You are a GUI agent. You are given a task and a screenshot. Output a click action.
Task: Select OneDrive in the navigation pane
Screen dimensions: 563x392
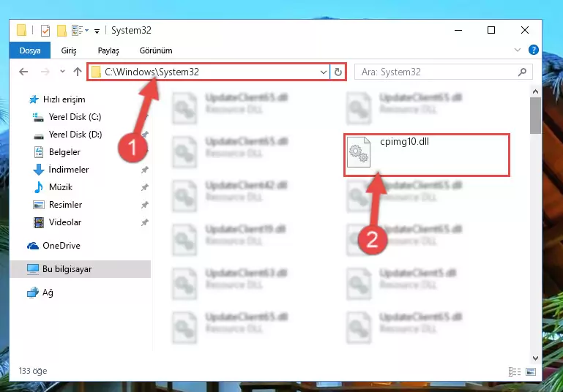pos(61,246)
